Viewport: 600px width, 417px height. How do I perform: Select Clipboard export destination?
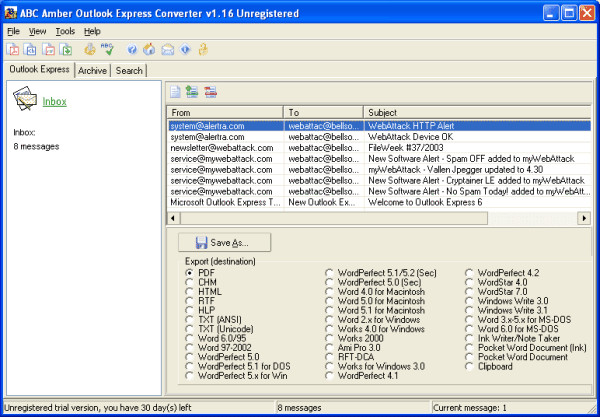coord(469,366)
